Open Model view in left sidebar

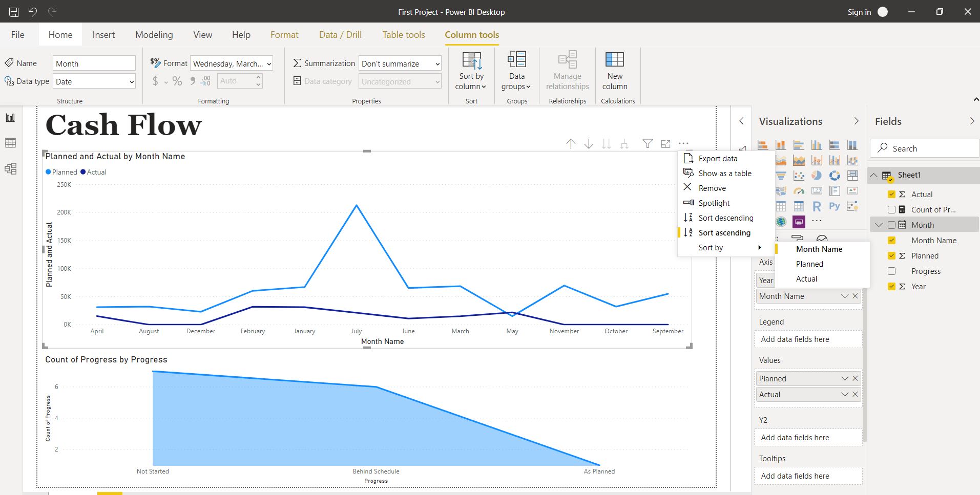click(10, 168)
